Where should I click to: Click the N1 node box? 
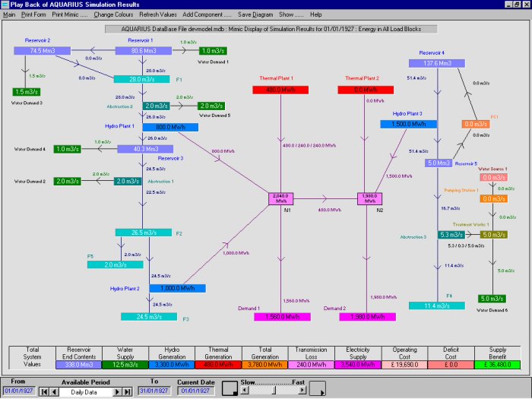pyautogui.click(x=281, y=199)
